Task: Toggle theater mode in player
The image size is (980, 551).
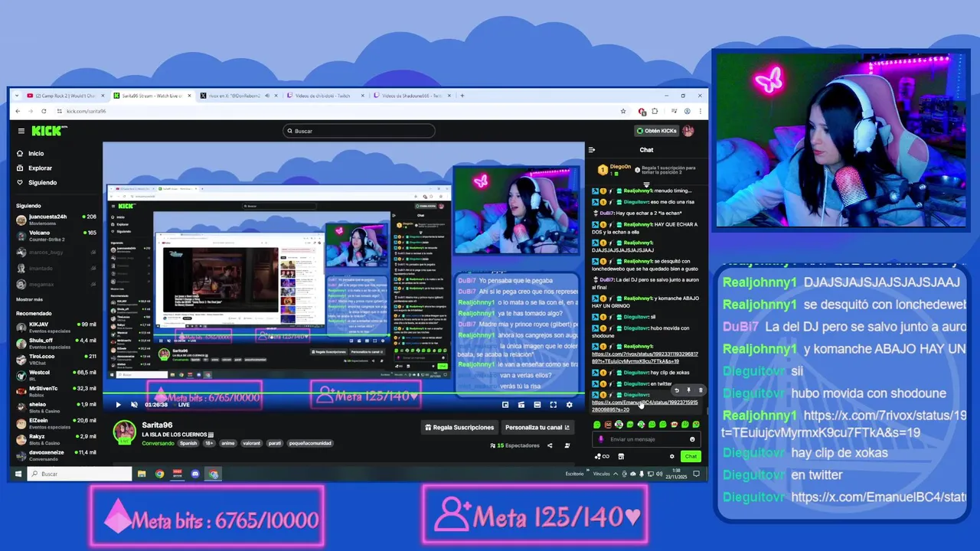Action: (537, 405)
